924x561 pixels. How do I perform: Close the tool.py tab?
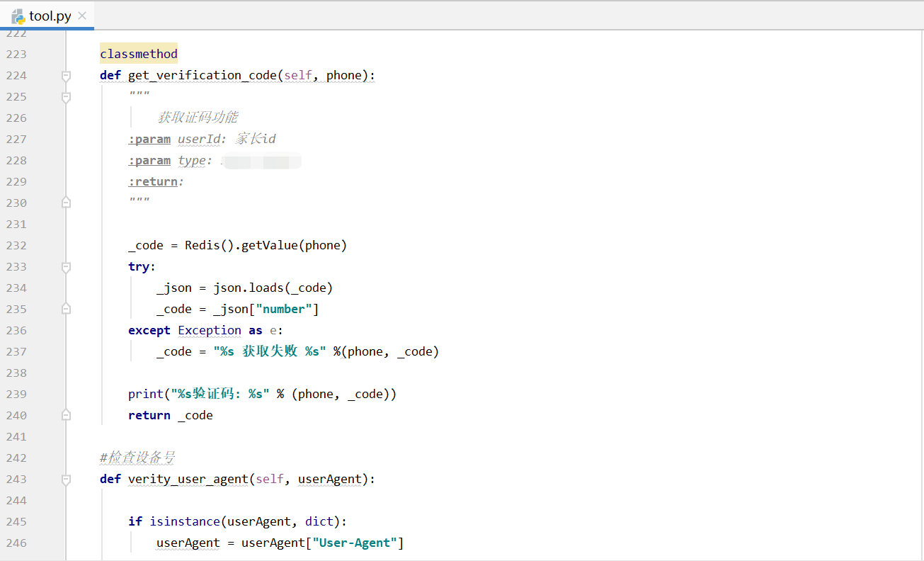[82, 16]
